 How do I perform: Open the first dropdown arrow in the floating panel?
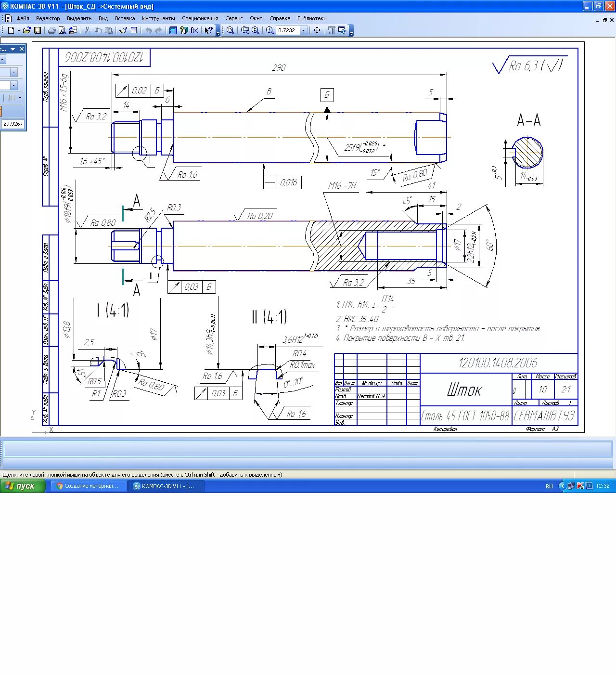click(2, 59)
